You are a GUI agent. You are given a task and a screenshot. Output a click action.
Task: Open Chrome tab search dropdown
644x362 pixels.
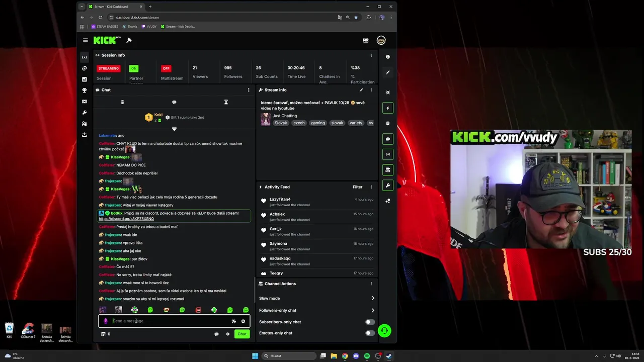tap(82, 7)
